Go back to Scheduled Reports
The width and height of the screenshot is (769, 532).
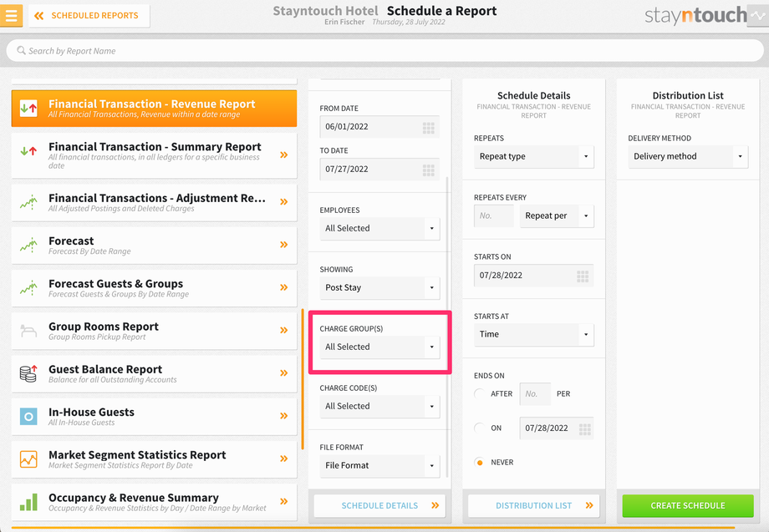[x=89, y=16]
